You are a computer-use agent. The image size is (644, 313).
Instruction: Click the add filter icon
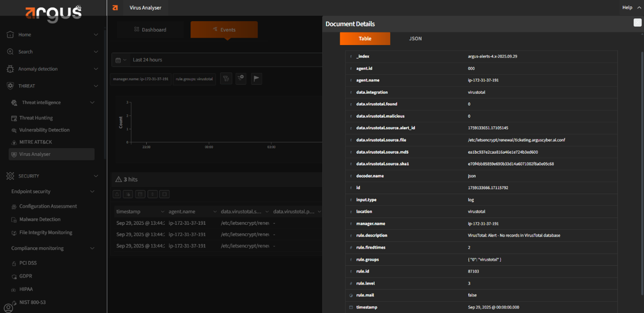click(x=241, y=78)
